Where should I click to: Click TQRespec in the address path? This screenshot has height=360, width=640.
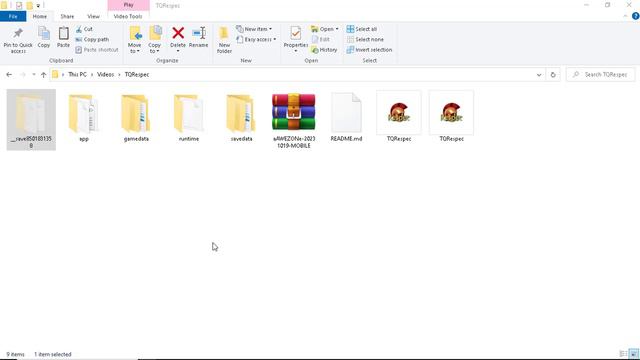coord(137,75)
